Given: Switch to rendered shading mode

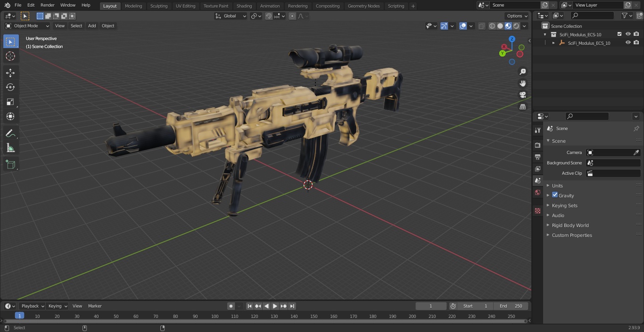Looking at the screenshot, I should click(x=516, y=26).
